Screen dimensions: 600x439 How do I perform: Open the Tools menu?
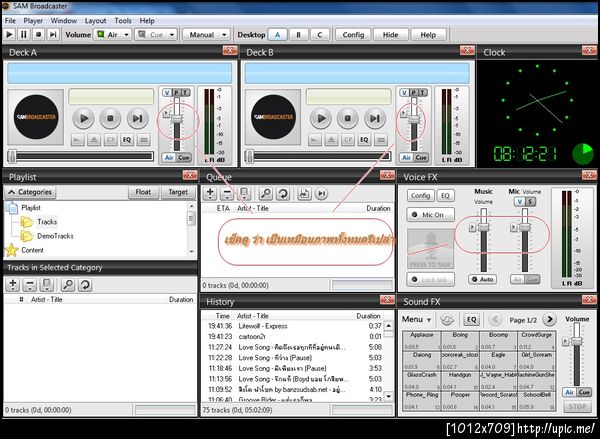[123, 20]
